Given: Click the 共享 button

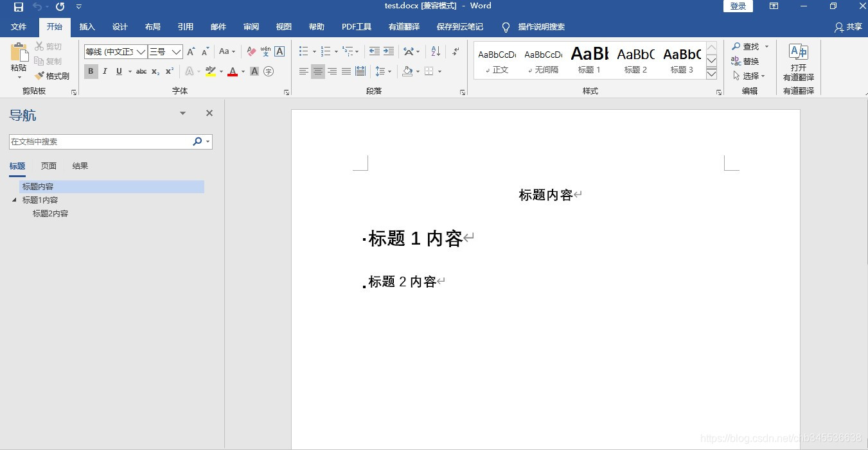Looking at the screenshot, I should (849, 27).
